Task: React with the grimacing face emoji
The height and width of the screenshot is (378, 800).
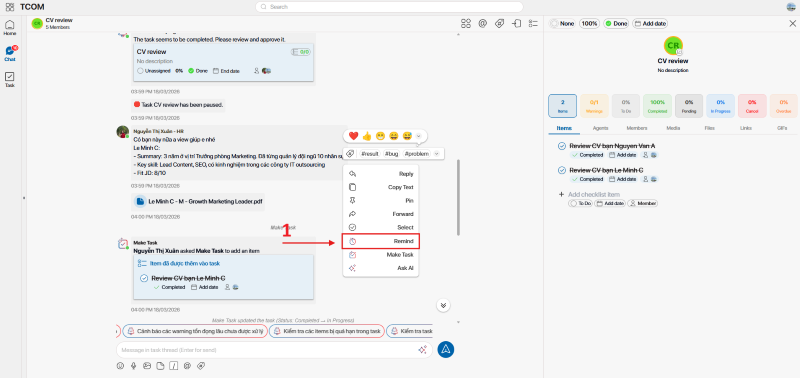Action: point(380,136)
